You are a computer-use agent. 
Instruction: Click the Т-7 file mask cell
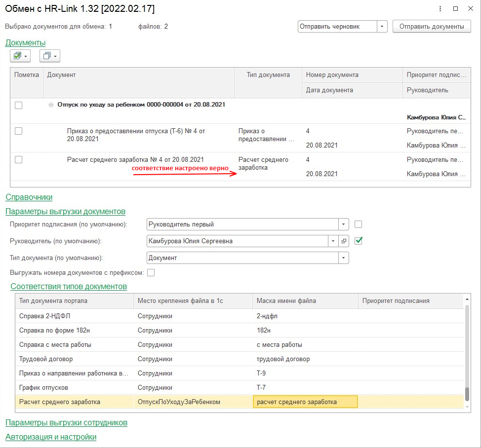pyautogui.click(x=306, y=388)
